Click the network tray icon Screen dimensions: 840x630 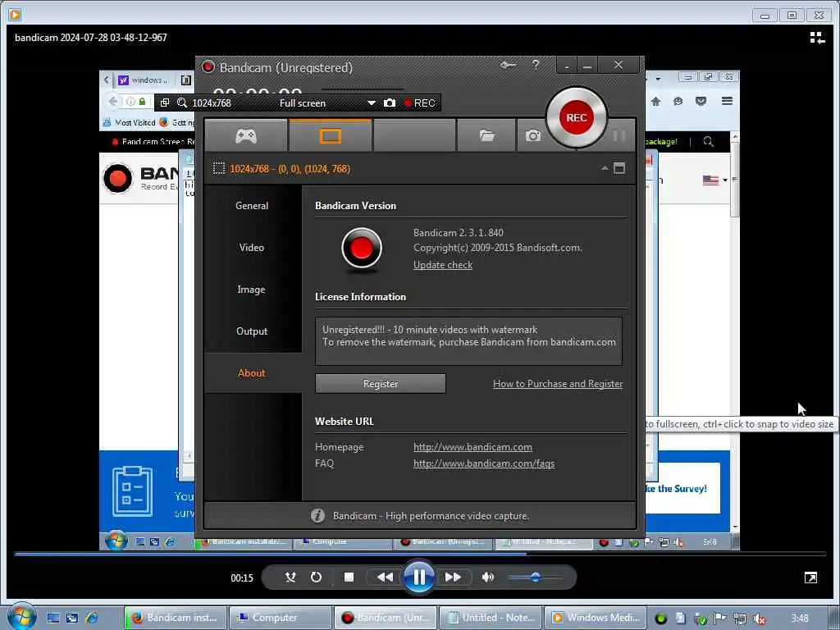click(x=740, y=619)
